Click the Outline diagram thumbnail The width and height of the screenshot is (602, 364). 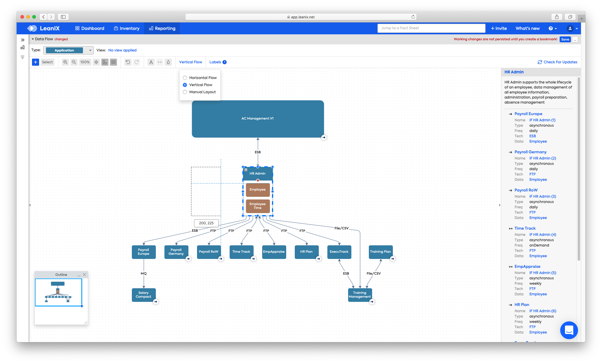[58, 292]
